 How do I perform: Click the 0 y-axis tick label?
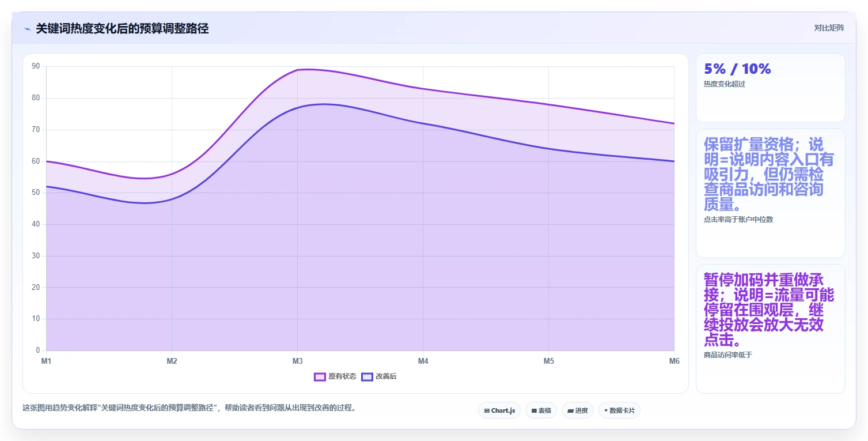pyautogui.click(x=38, y=350)
